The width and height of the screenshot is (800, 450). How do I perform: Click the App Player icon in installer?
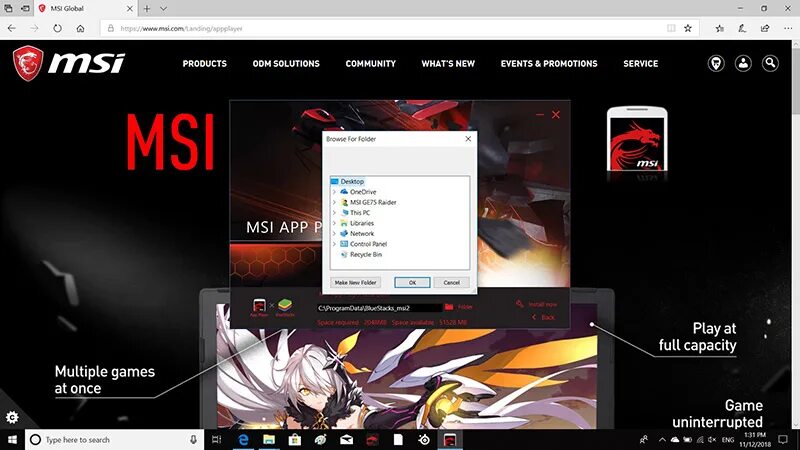259,307
